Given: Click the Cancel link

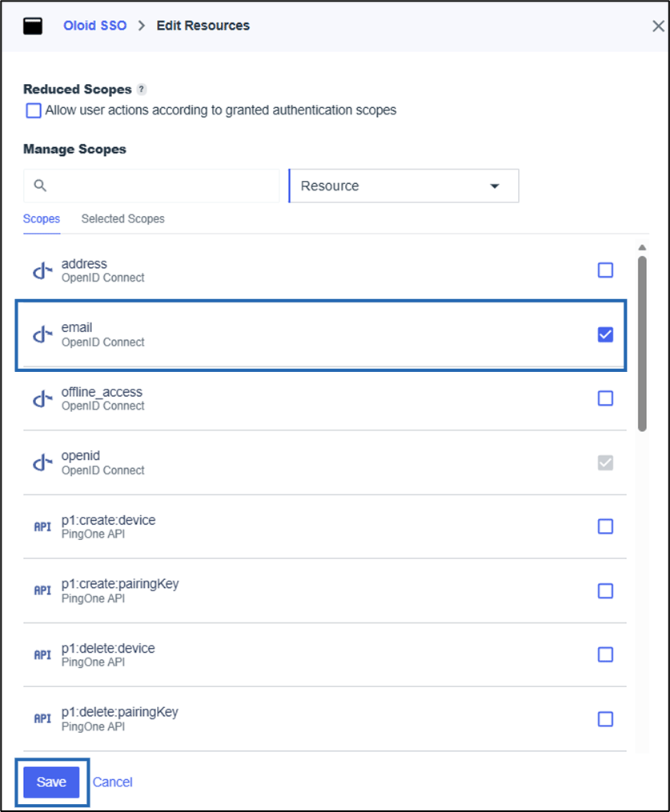Looking at the screenshot, I should click(x=112, y=782).
